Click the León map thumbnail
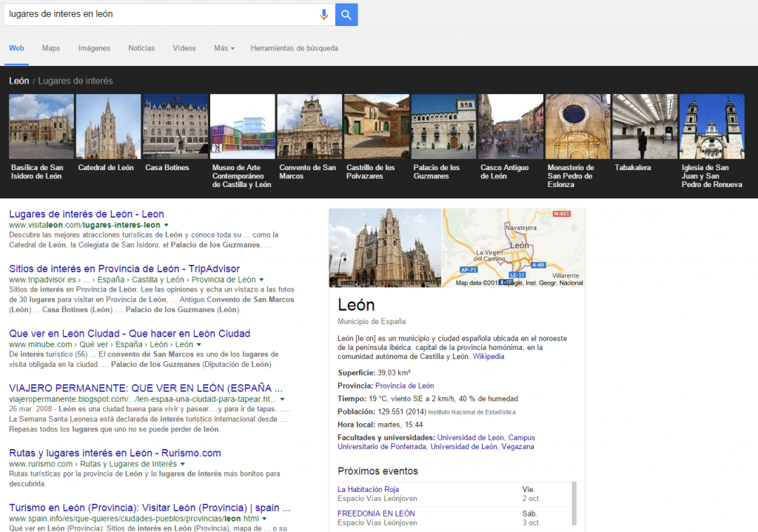 (514, 248)
